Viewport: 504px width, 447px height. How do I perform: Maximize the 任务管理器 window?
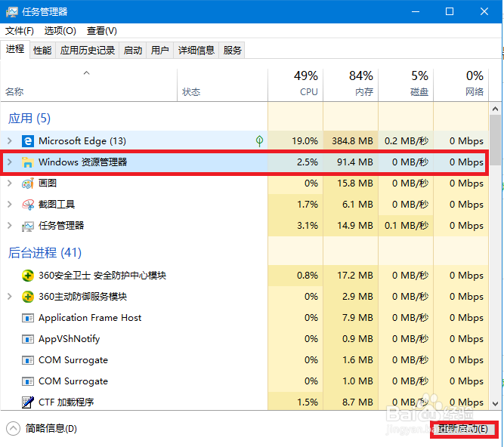(x=450, y=12)
